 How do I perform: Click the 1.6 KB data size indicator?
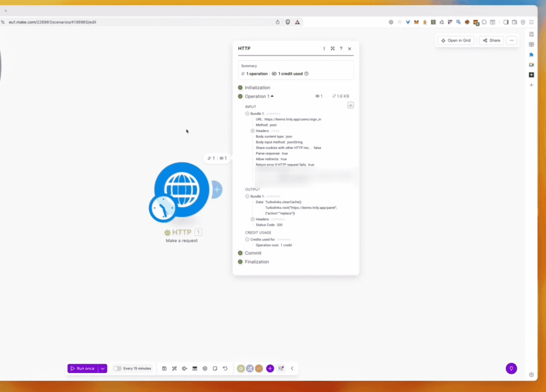pos(341,96)
